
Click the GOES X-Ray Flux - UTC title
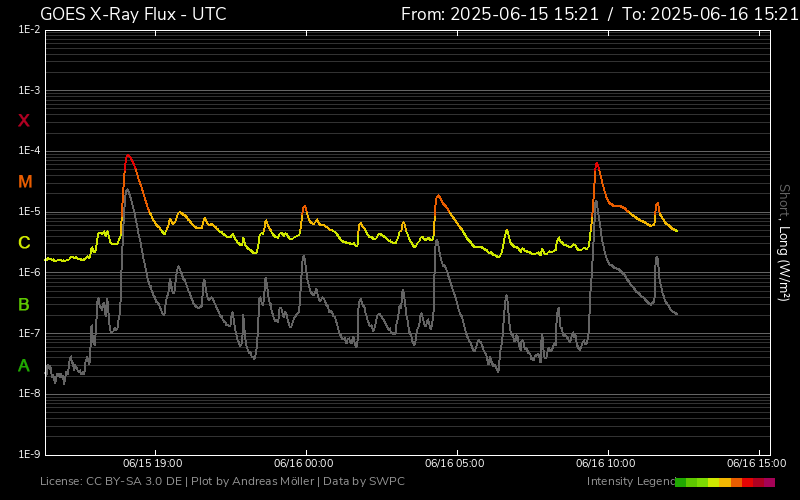point(133,14)
